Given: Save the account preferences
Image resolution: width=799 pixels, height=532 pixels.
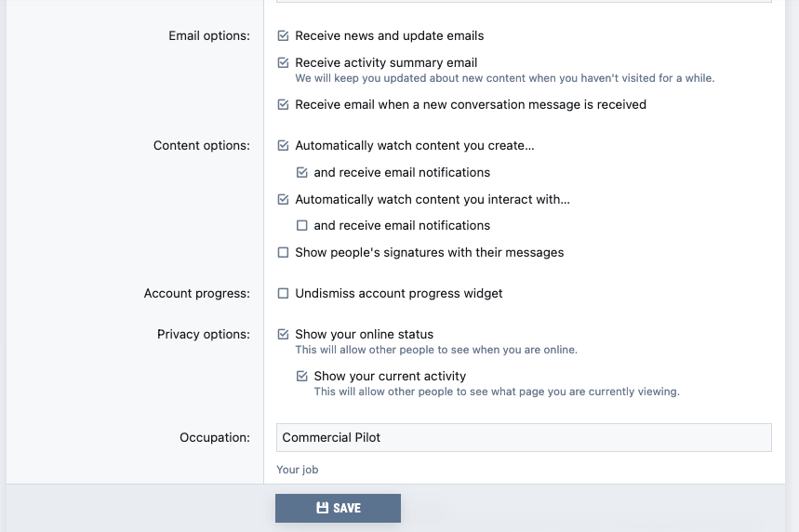Looking at the screenshot, I should click(338, 508).
